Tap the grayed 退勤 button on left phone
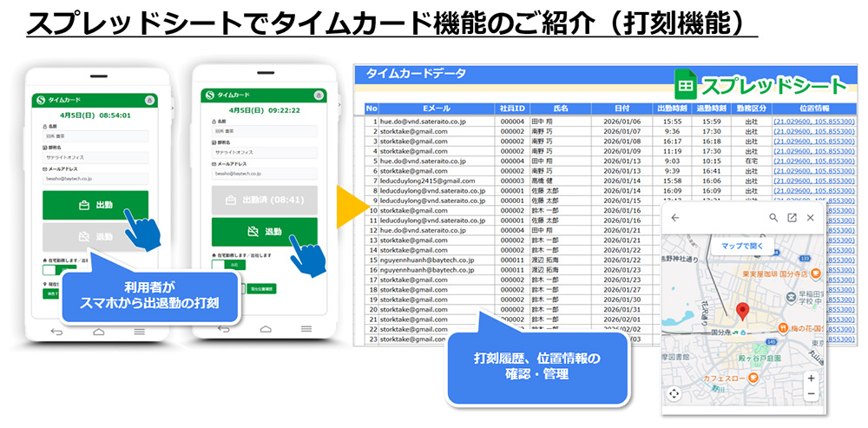This screenshot has height=428, width=868. point(95,236)
